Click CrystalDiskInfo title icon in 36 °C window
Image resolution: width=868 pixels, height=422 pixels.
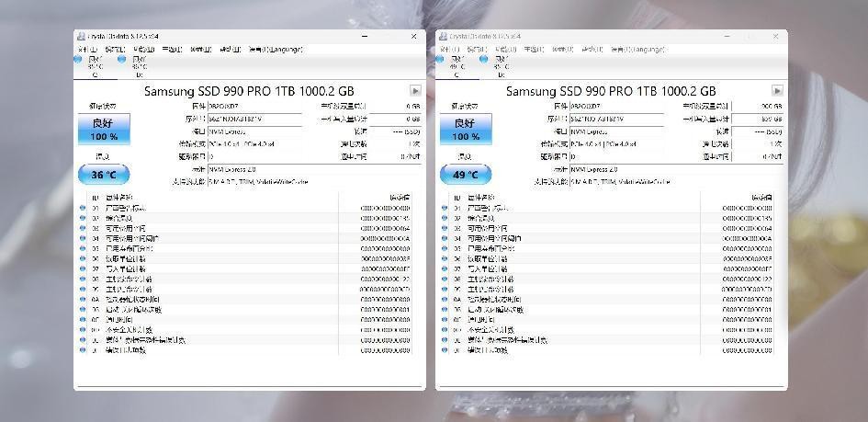pyautogui.click(x=82, y=37)
